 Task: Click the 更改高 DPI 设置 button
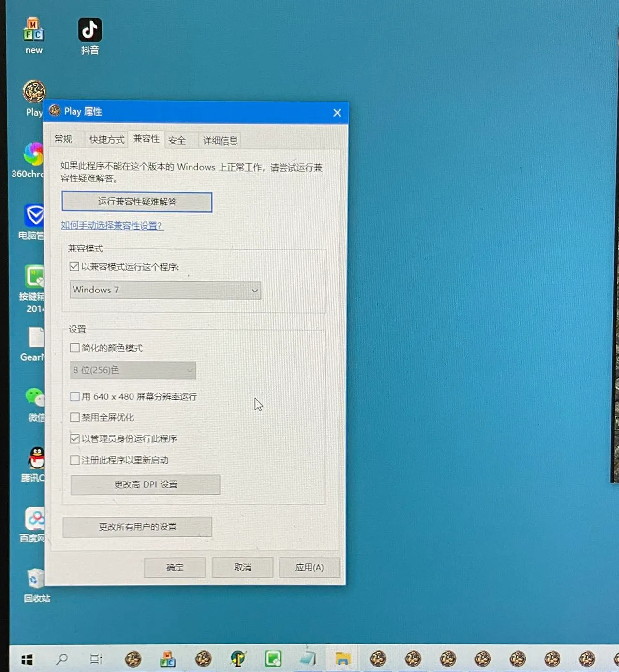[145, 484]
